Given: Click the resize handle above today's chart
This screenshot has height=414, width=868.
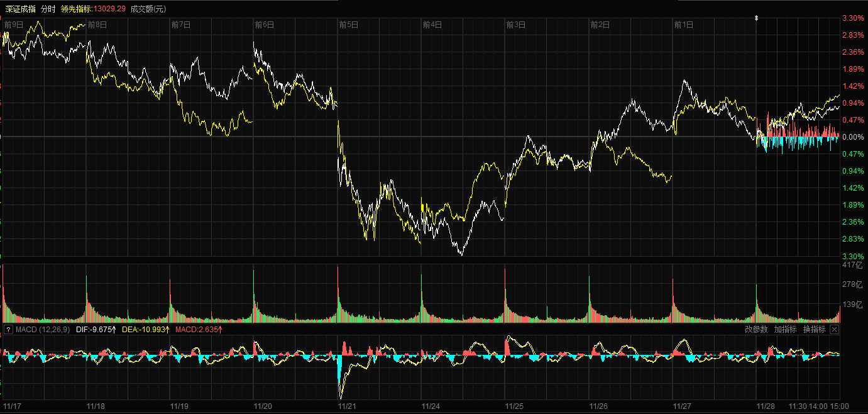Looking at the screenshot, I should tap(756, 18).
